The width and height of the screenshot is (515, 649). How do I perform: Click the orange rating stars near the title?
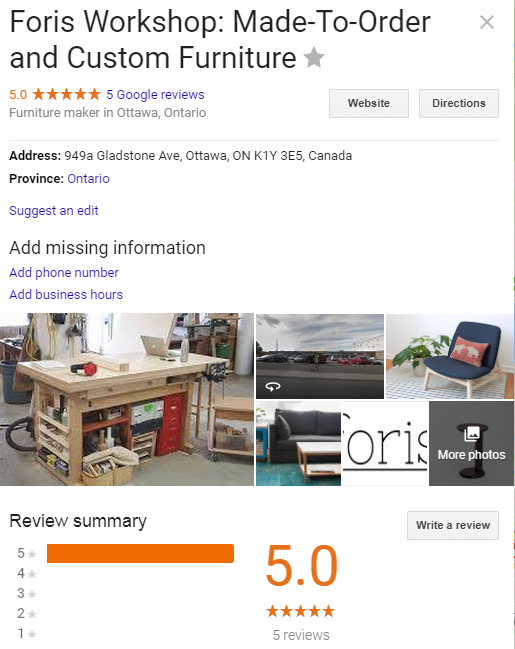click(x=66, y=94)
